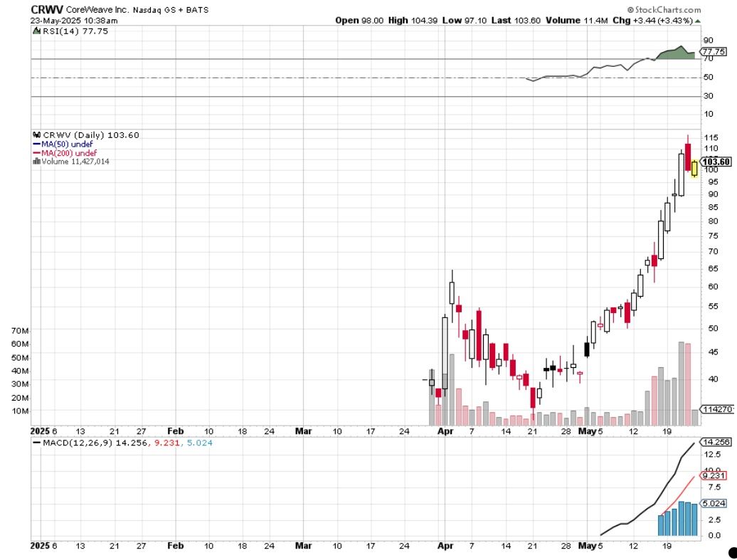The width and height of the screenshot is (737, 560).
Task: Select the yellow-highlighted latest candlestick
Action: point(694,169)
